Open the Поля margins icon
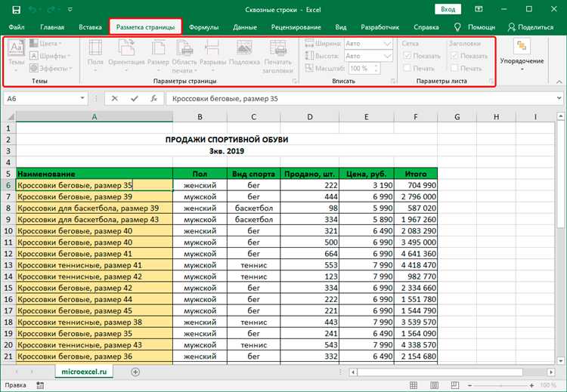This screenshot has width=567, height=392. 95,48
